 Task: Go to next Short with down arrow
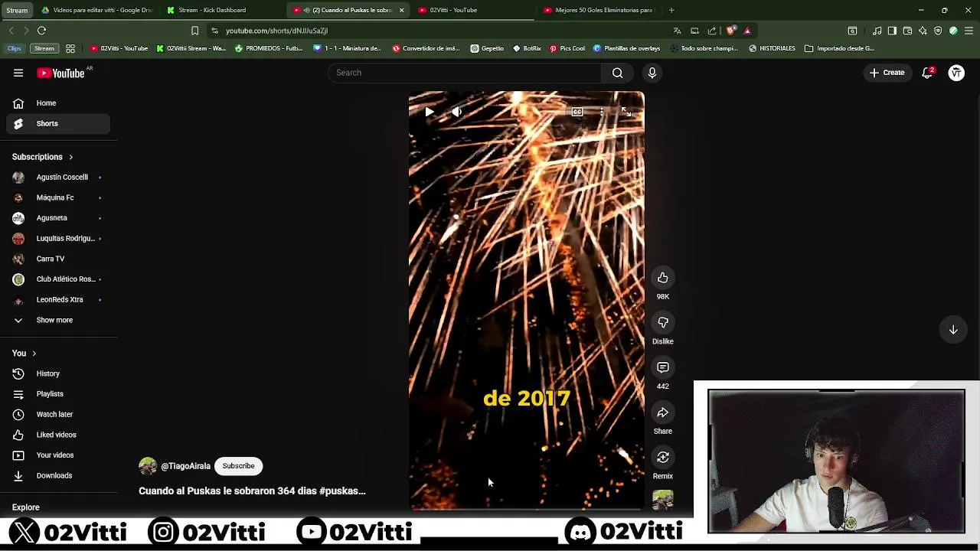click(953, 330)
